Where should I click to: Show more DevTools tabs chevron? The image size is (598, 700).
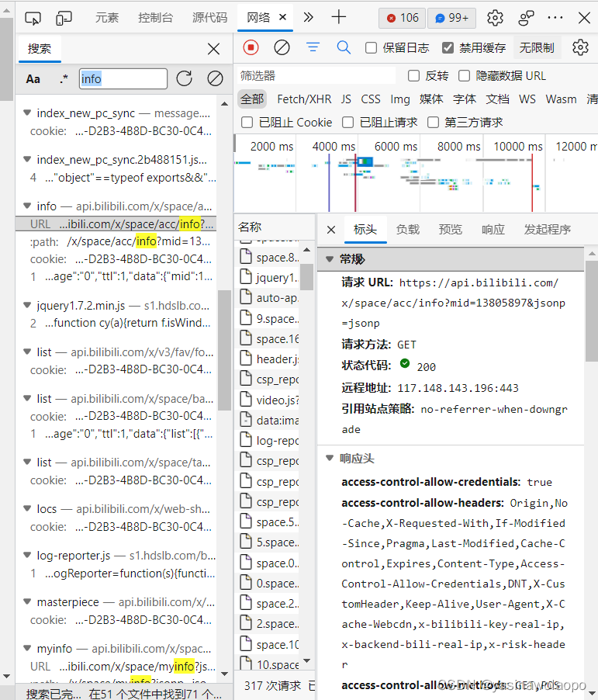point(308,17)
